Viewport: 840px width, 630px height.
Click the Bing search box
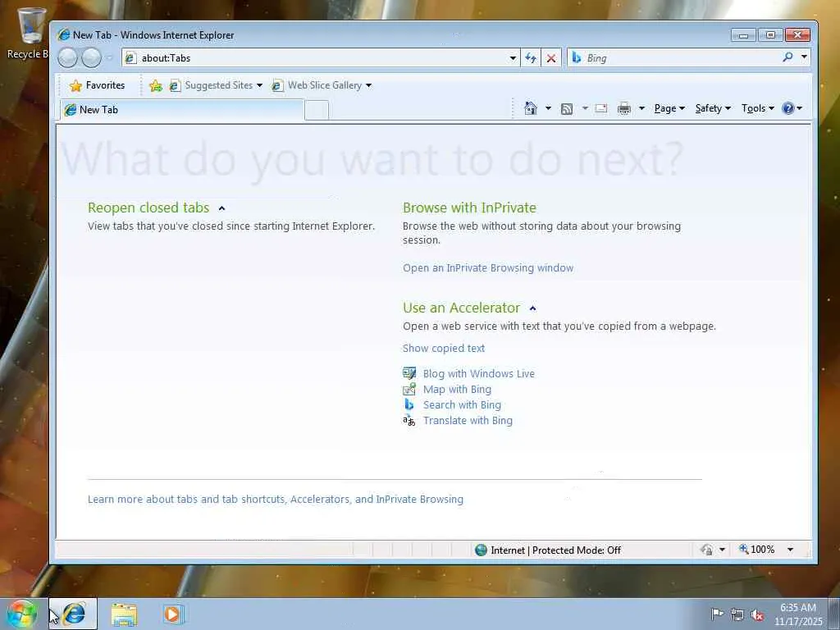674,58
